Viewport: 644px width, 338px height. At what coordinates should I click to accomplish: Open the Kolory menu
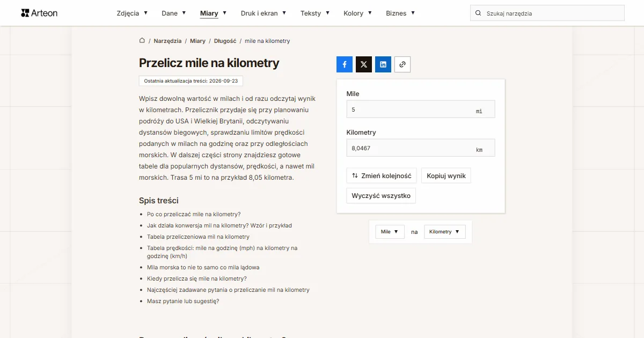[x=358, y=13]
